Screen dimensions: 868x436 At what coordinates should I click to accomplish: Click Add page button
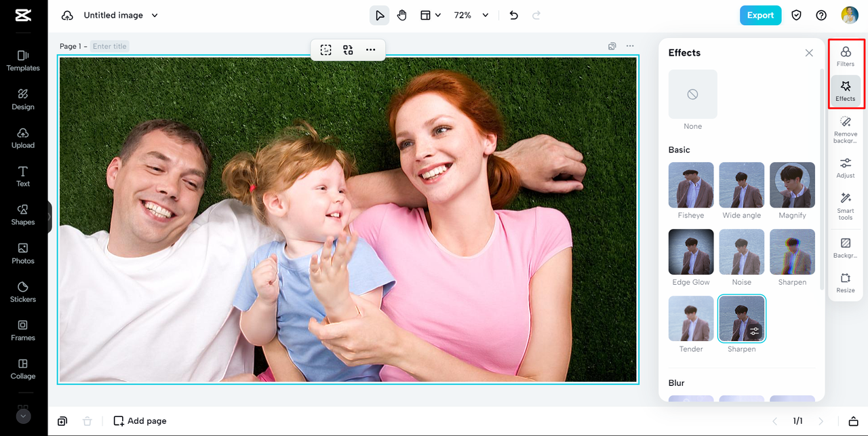coord(140,421)
